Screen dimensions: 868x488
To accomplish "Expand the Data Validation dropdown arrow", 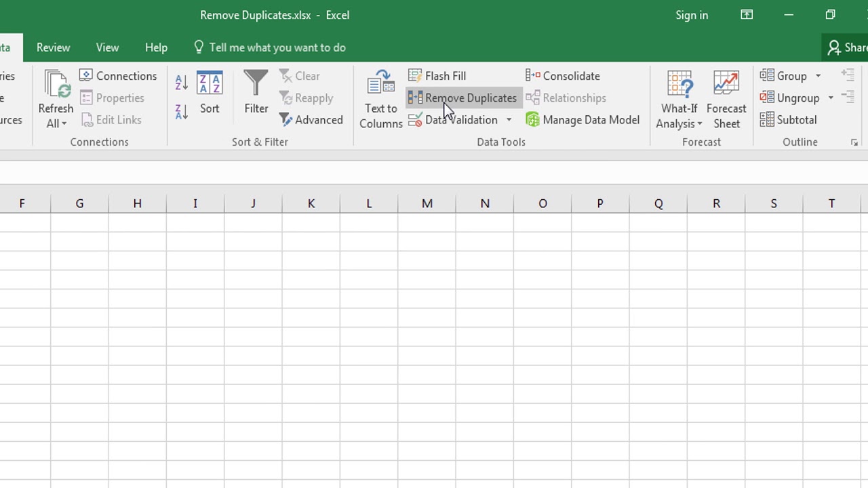I will coord(509,120).
